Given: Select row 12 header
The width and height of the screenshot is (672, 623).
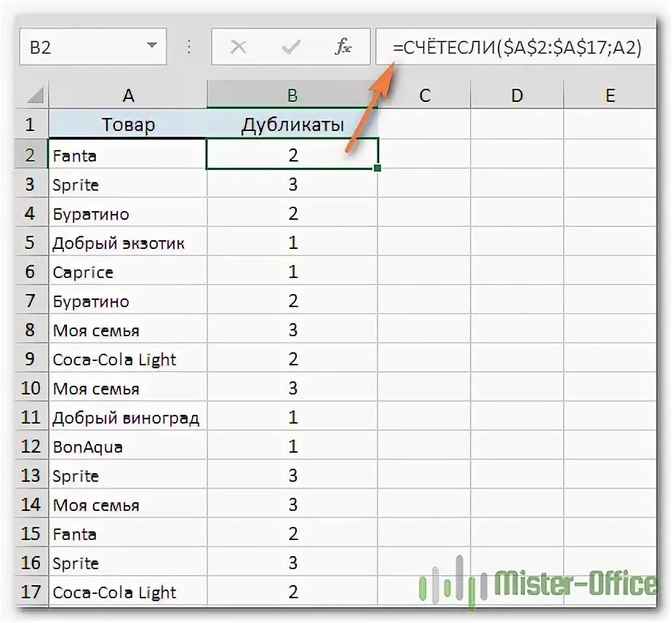Looking at the screenshot, I should pyautogui.click(x=32, y=445).
